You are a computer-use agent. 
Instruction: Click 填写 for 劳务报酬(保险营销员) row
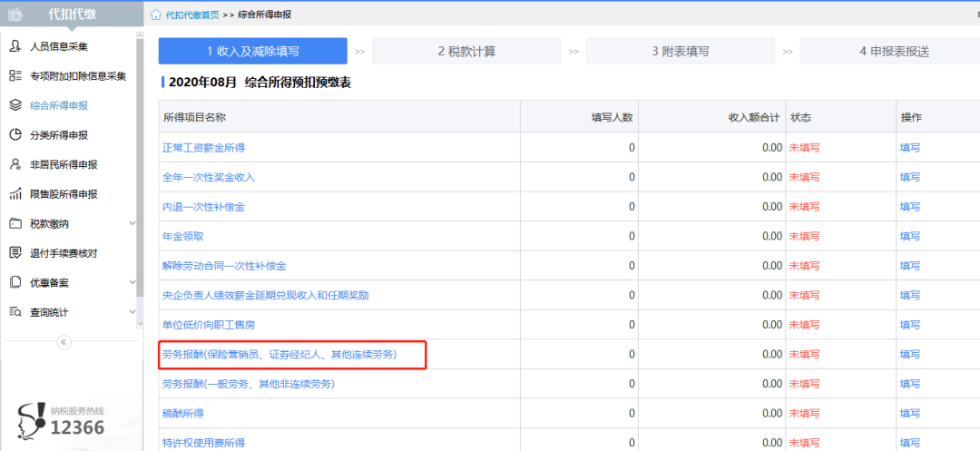click(x=910, y=354)
